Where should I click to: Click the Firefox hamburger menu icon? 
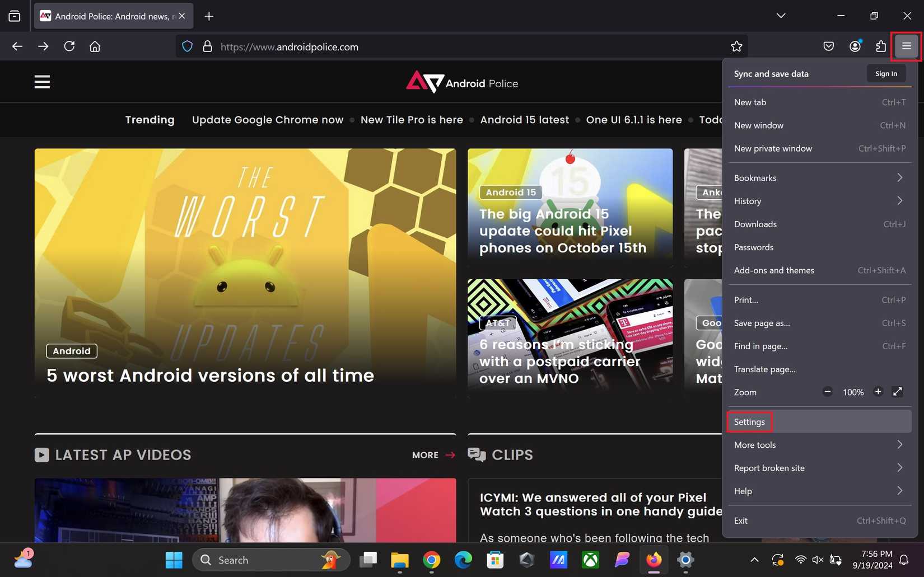click(x=906, y=46)
